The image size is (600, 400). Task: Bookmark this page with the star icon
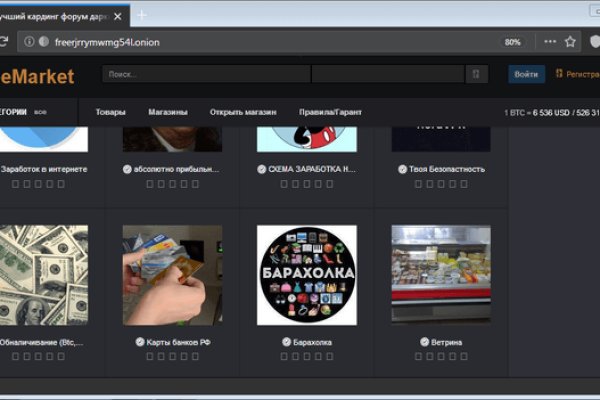point(570,42)
